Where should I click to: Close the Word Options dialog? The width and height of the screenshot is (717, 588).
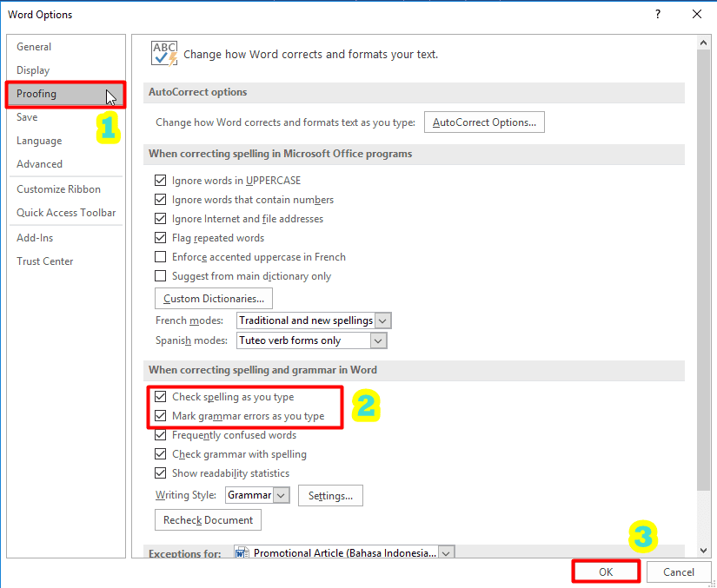point(697,14)
